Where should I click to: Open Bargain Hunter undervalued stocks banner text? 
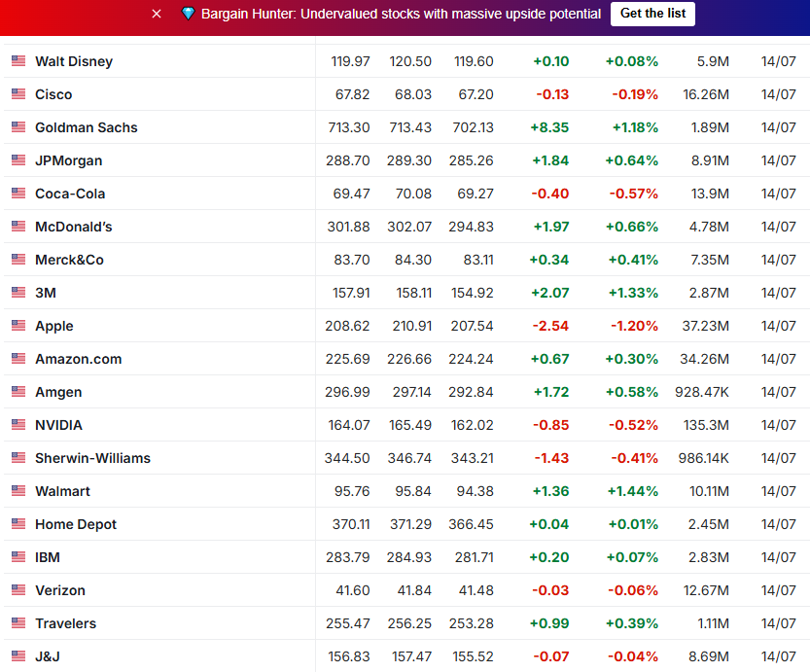(x=401, y=14)
